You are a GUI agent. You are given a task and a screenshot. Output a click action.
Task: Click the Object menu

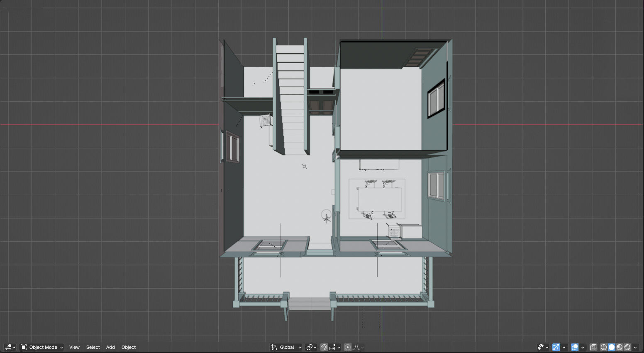click(129, 347)
